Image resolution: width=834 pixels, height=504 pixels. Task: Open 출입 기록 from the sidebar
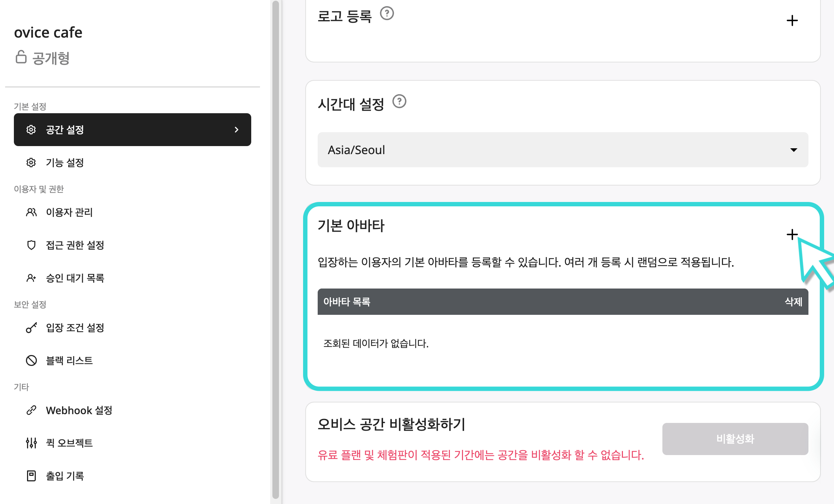[x=65, y=476]
